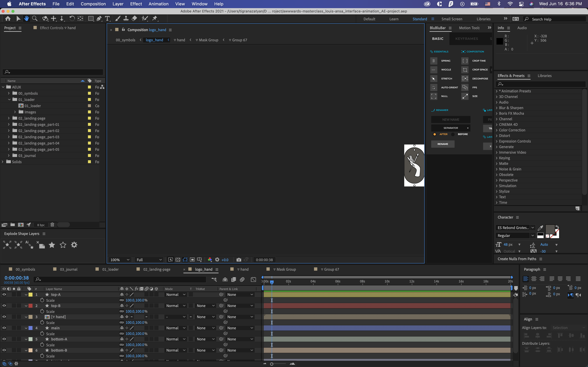Expand the Color Correction effects category
Viewport: 588px width, 367px height.
(x=497, y=130)
